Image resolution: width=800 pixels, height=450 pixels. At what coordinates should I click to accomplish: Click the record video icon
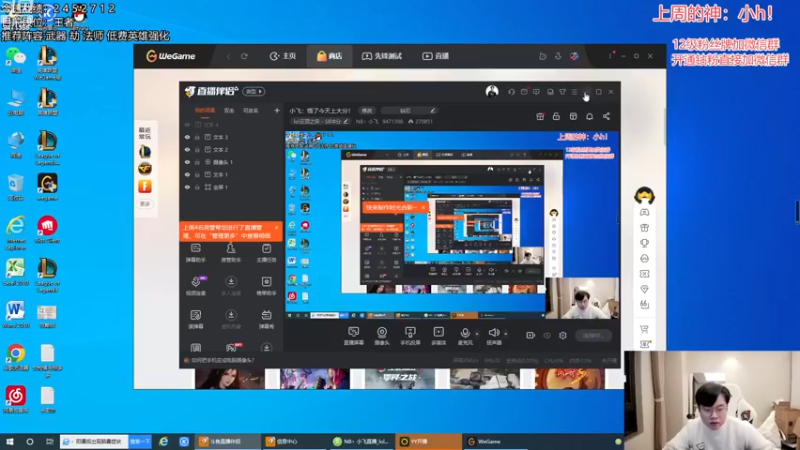(531, 336)
